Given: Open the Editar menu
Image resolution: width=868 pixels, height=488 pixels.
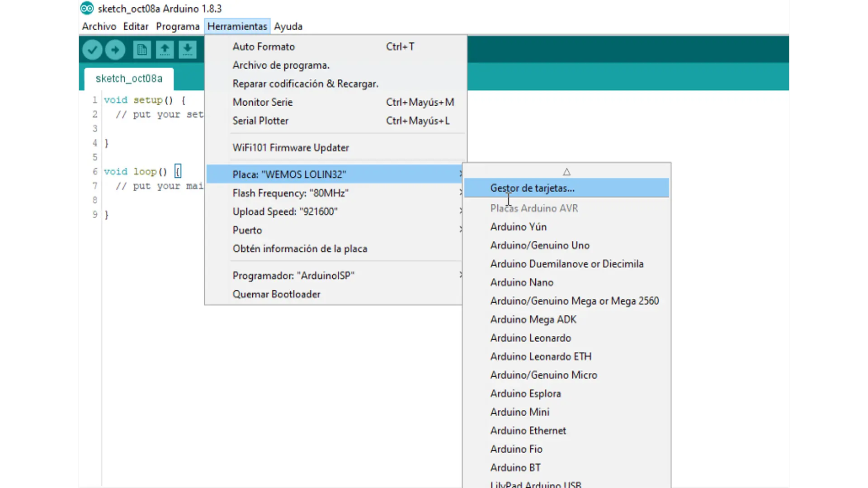Looking at the screenshot, I should (136, 26).
